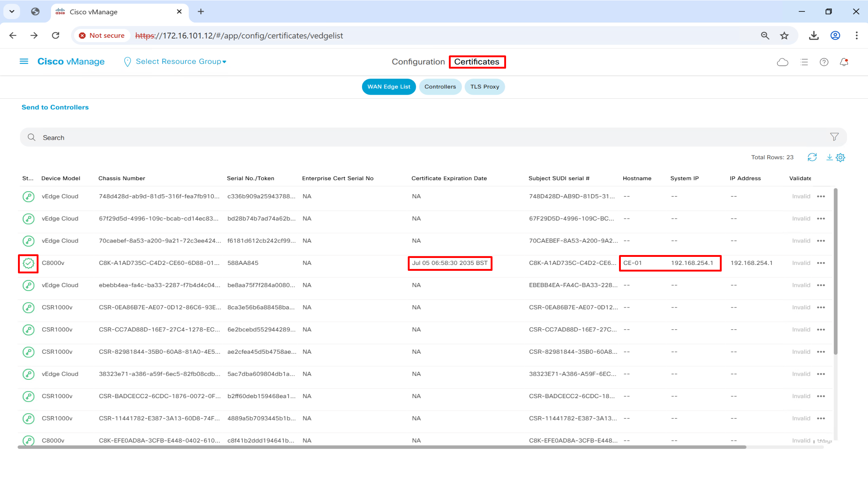Viewport: 868px width, 484px height.
Task: Switch to the TLS Proxy tab
Action: [x=484, y=87]
